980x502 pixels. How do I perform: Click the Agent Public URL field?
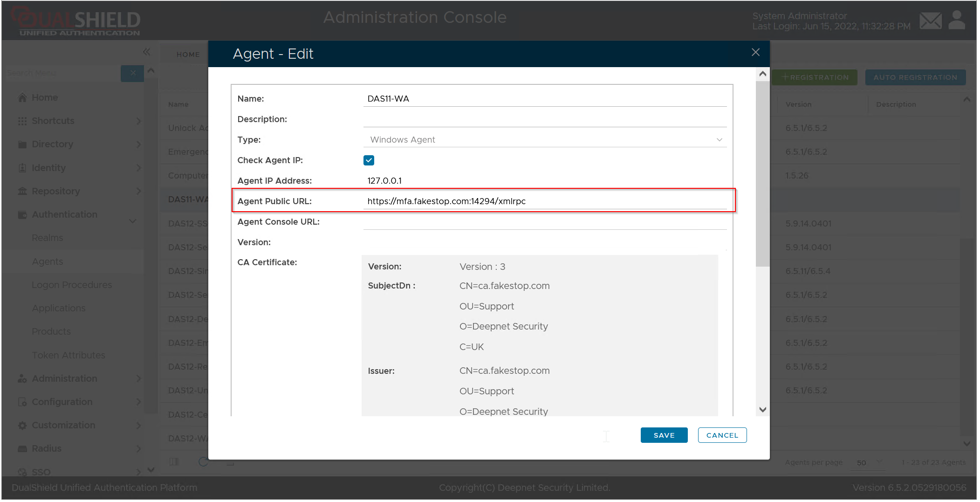coord(544,201)
